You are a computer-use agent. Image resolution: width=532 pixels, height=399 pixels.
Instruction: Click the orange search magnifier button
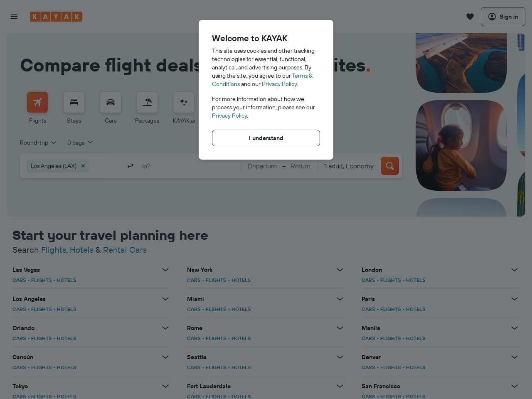(390, 166)
